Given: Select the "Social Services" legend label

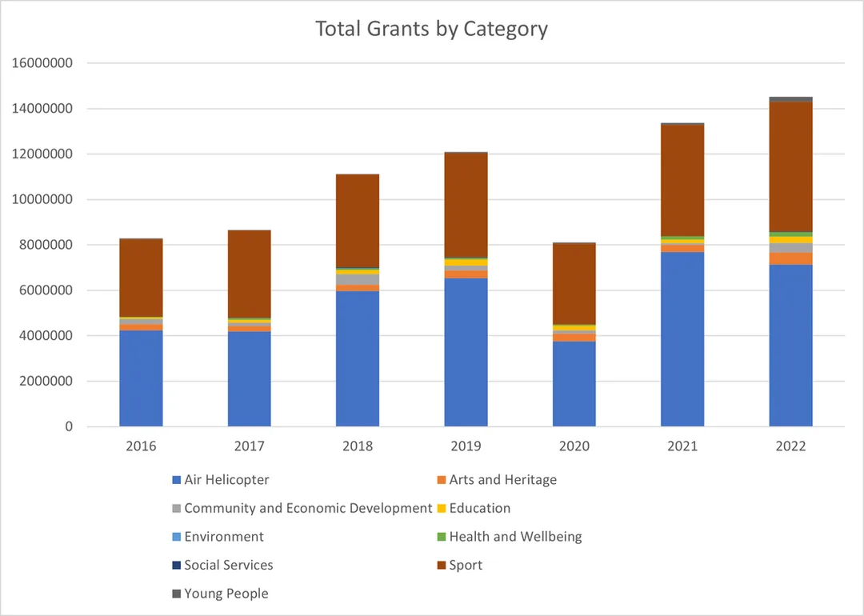Looking at the screenshot, I should click(x=229, y=566).
